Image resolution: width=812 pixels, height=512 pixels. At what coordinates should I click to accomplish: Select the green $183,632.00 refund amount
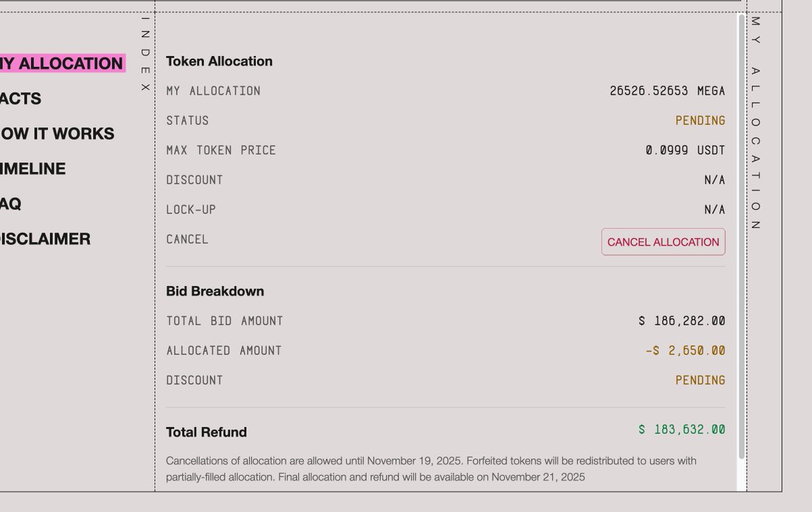[681, 429]
